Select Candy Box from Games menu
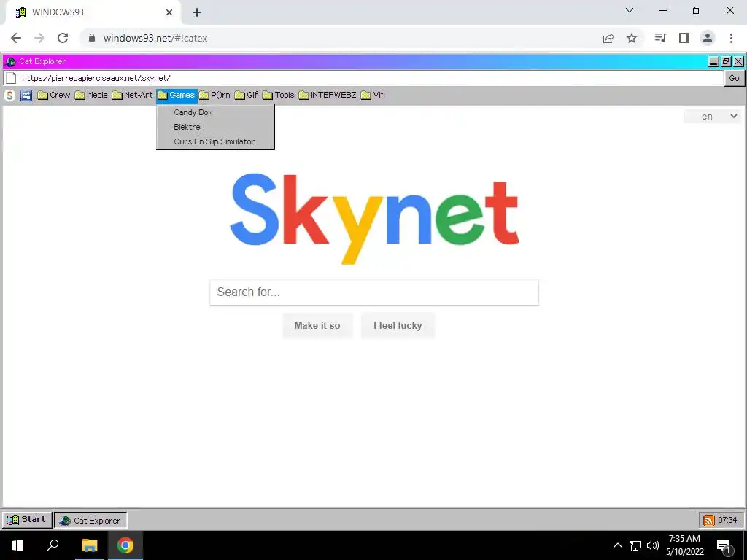Image resolution: width=747 pixels, height=560 pixels. [215, 112]
